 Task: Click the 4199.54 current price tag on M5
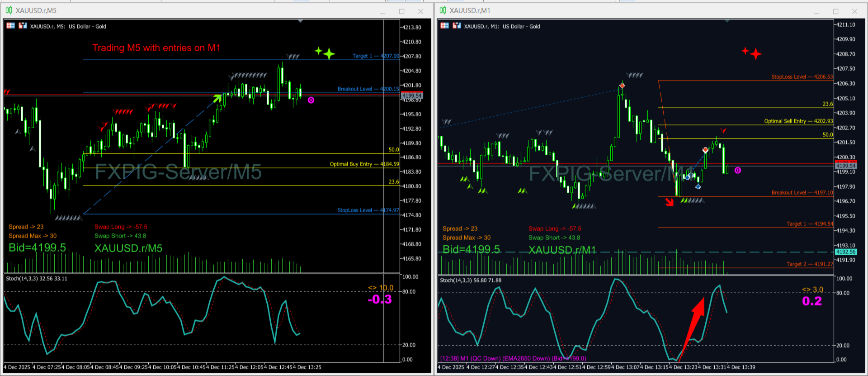pyautogui.click(x=412, y=95)
